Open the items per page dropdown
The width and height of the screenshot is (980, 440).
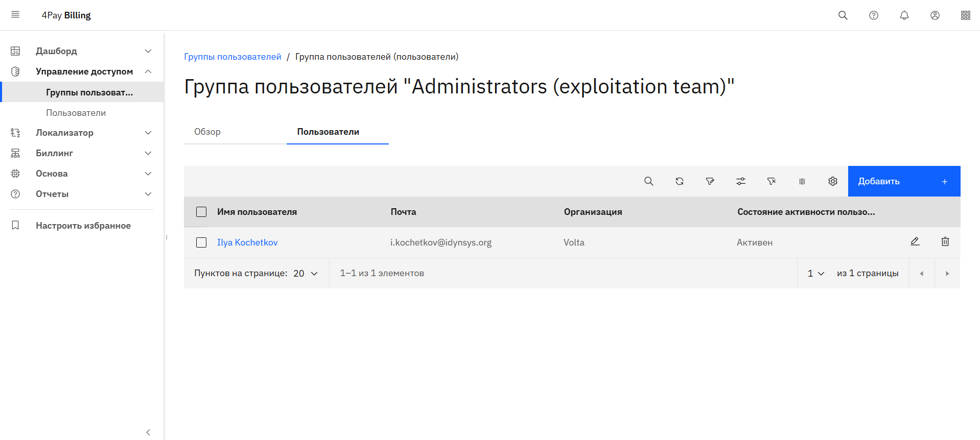306,274
